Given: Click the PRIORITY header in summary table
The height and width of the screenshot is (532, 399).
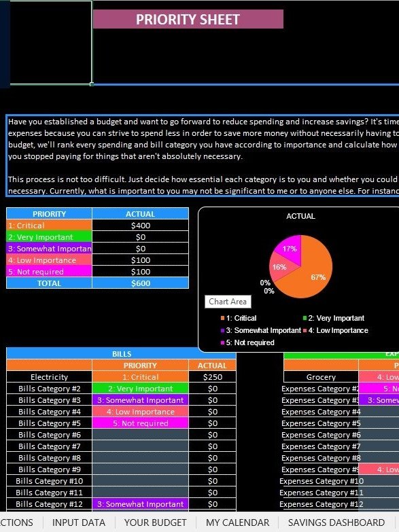Looking at the screenshot, I should click(x=49, y=214).
